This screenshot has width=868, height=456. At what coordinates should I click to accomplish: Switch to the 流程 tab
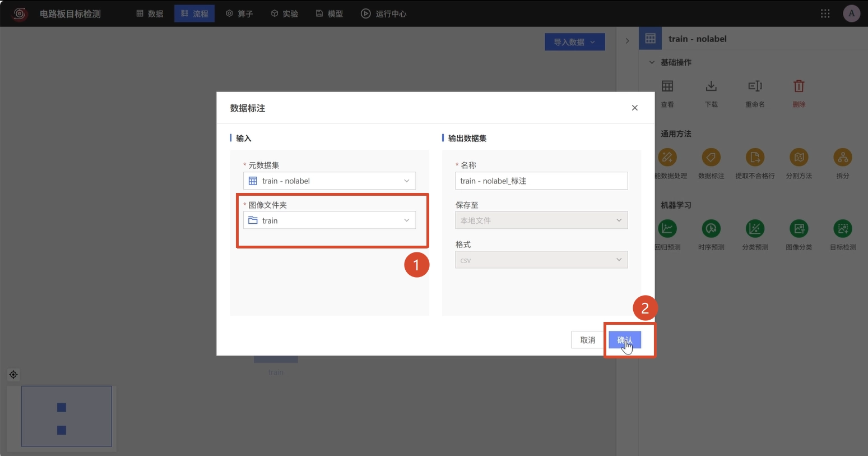point(194,13)
